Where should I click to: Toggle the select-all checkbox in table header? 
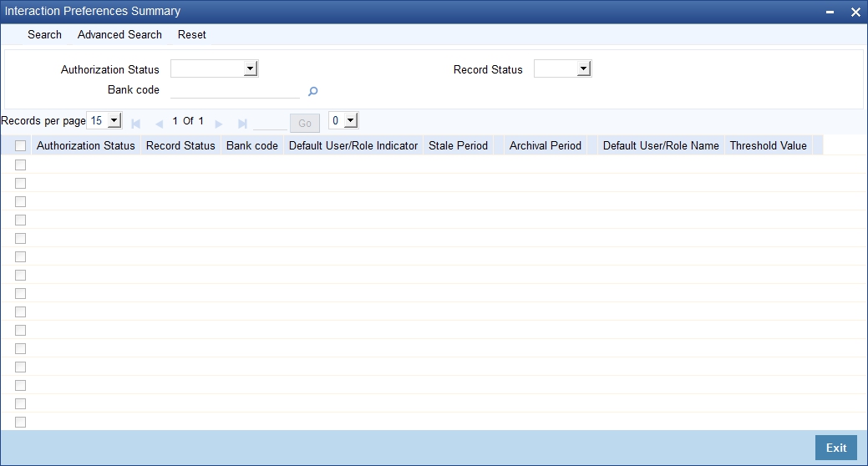tap(21, 145)
